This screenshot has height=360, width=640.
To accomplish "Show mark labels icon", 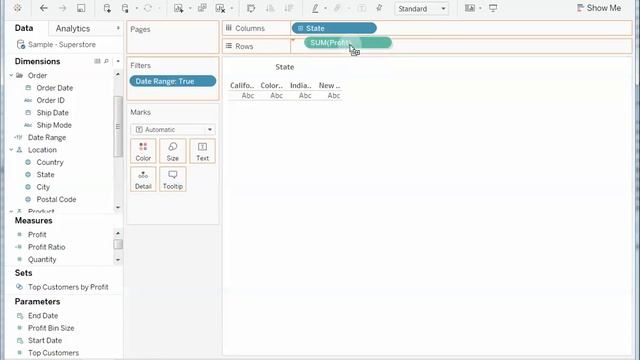I will (x=362, y=8).
